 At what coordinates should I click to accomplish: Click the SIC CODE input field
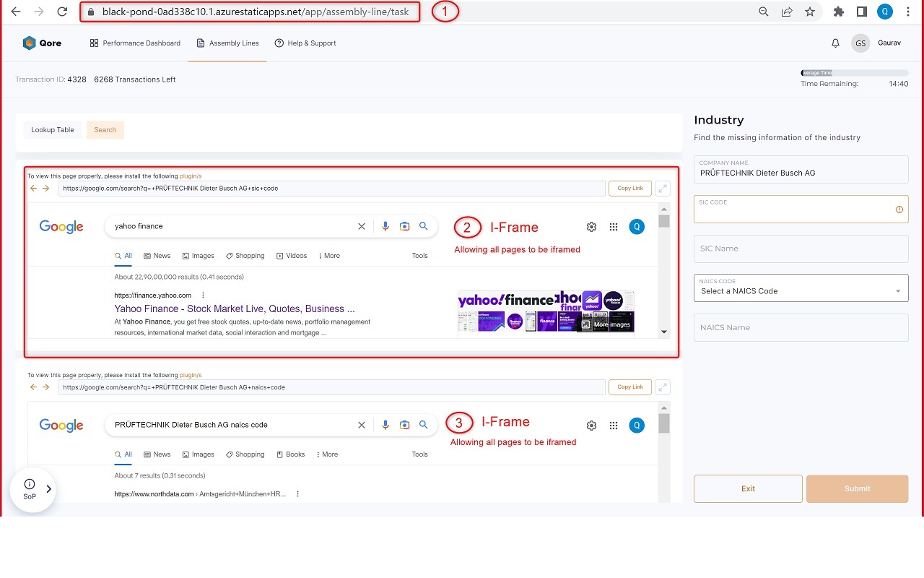801,209
